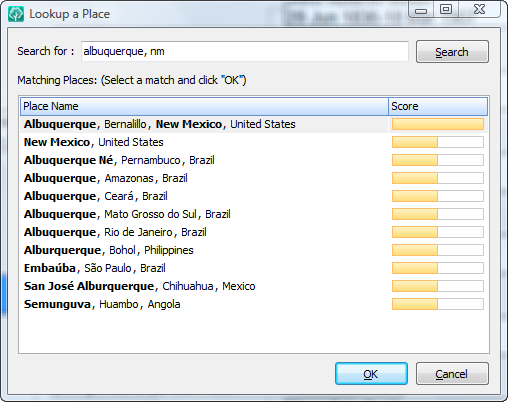Click the OK button
Screen dimensions: 508x402
click(371, 374)
